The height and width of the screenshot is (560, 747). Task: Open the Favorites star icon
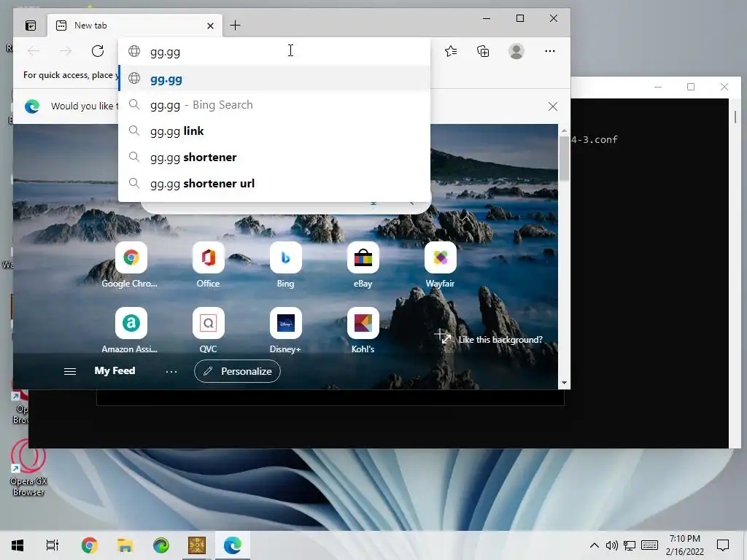pyautogui.click(x=451, y=51)
